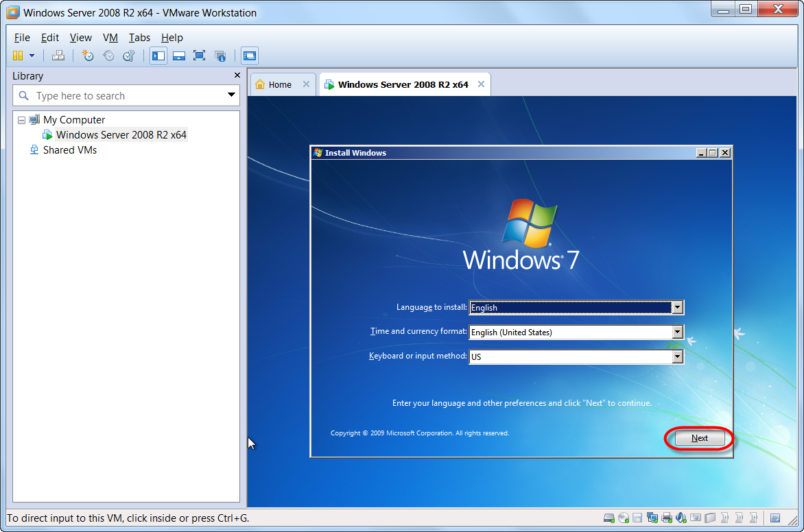Open the Time and currency format dropdown

677,332
